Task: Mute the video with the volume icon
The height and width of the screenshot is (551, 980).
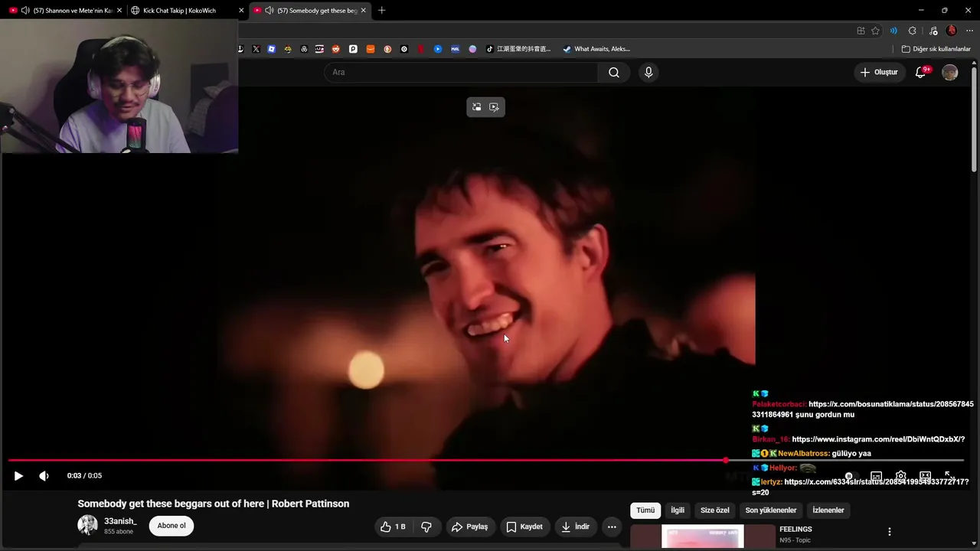Action: (x=44, y=476)
